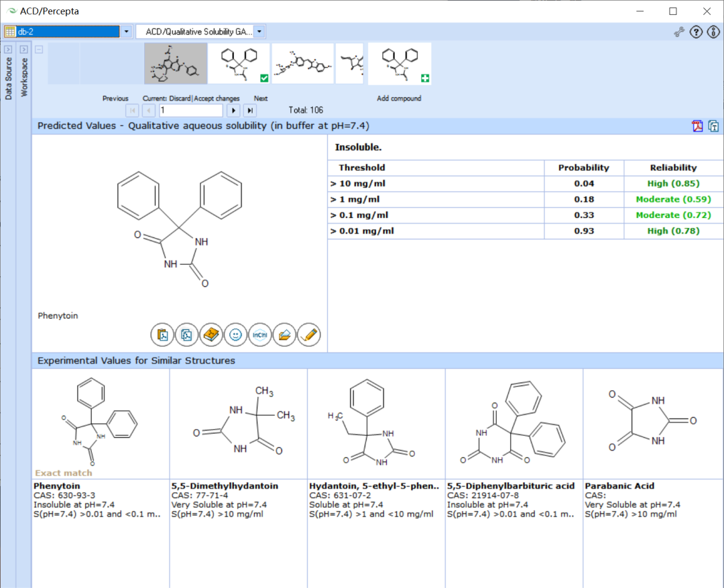724x588 pixels.
Task: Copy structure to clipboard icon
Action: (186, 335)
